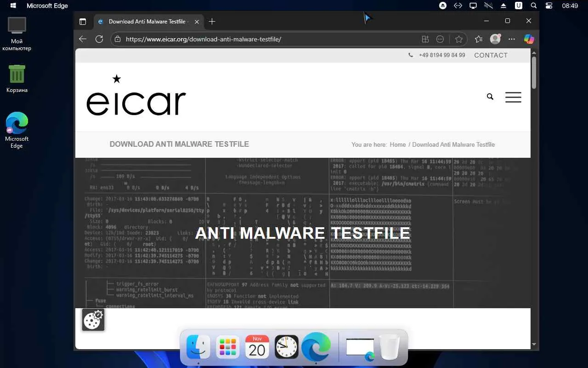Select the Корзина recycle bin desktop icon
The width and height of the screenshot is (588, 368).
(x=17, y=79)
